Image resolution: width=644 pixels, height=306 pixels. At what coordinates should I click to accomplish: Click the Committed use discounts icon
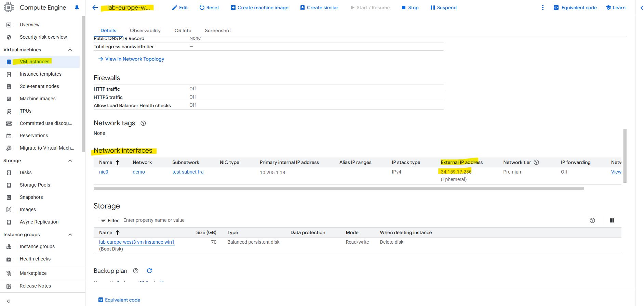[x=9, y=123]
